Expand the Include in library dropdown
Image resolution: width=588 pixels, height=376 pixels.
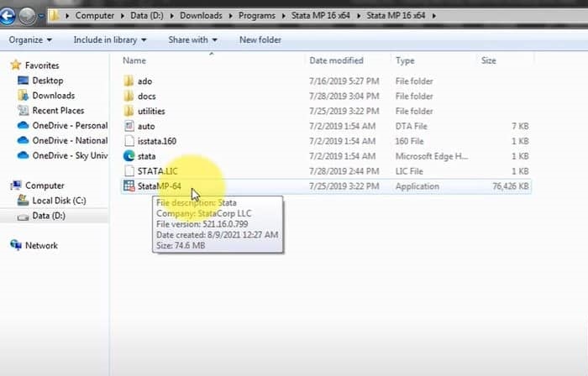[x=109, y=39]
